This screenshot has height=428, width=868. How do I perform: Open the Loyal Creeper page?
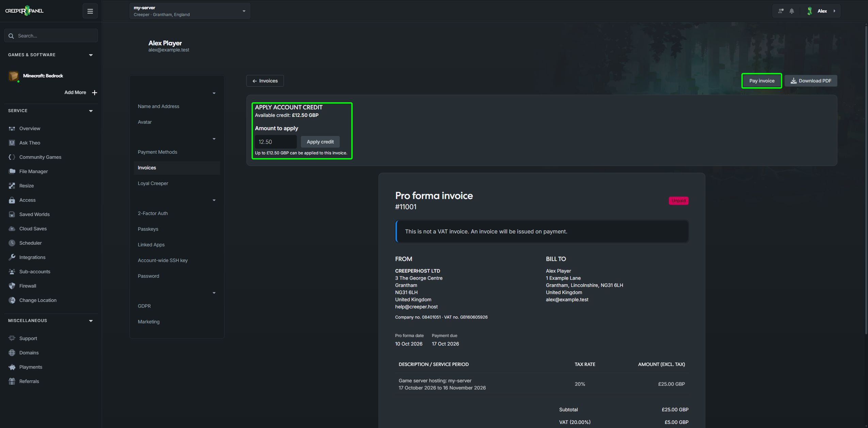tap(177, 183)
